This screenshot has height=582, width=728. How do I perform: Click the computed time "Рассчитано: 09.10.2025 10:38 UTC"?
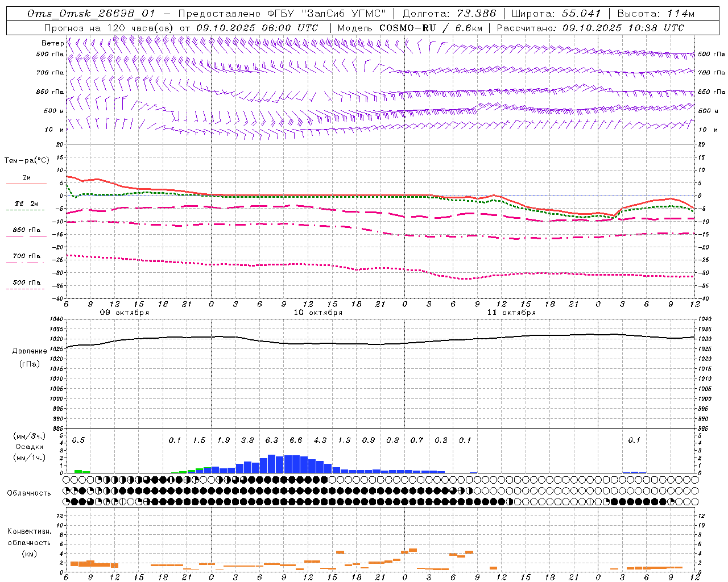coord(590,28)
